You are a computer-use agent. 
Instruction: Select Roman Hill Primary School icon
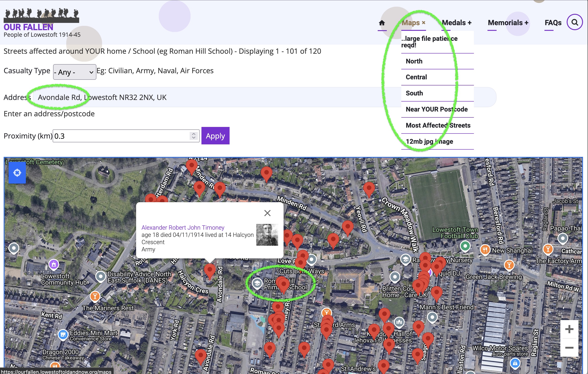point(257,284)
